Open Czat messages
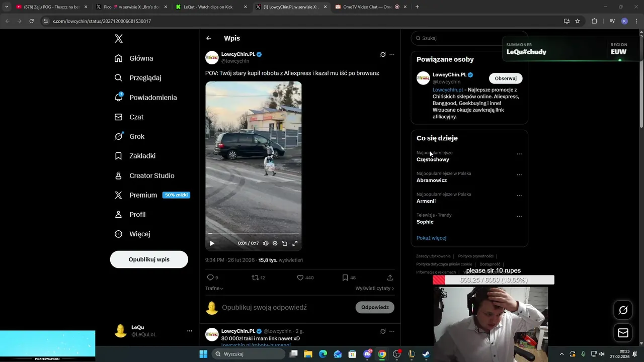Image resolution: width=644 pixels, height=362 pixels. 129,117
